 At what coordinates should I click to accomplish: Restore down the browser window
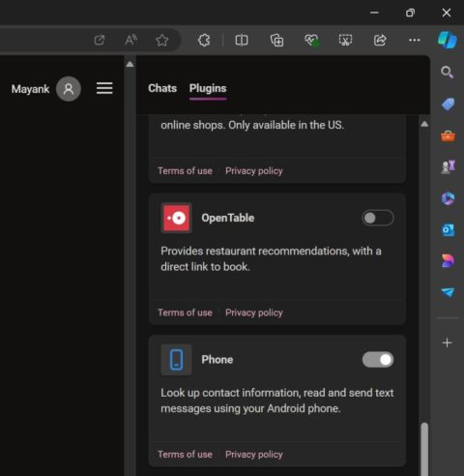(x=410, y=13)
